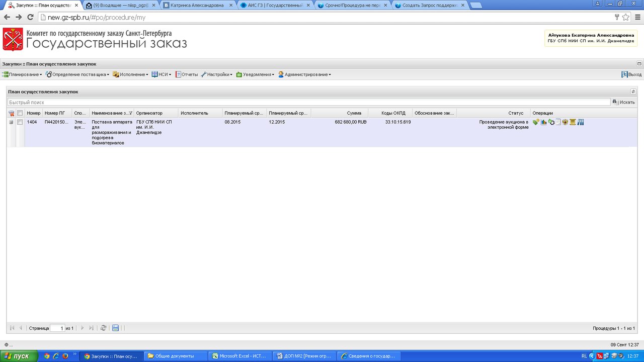
Task: Click the Выход logout button
Action: [x=631, y=74]
